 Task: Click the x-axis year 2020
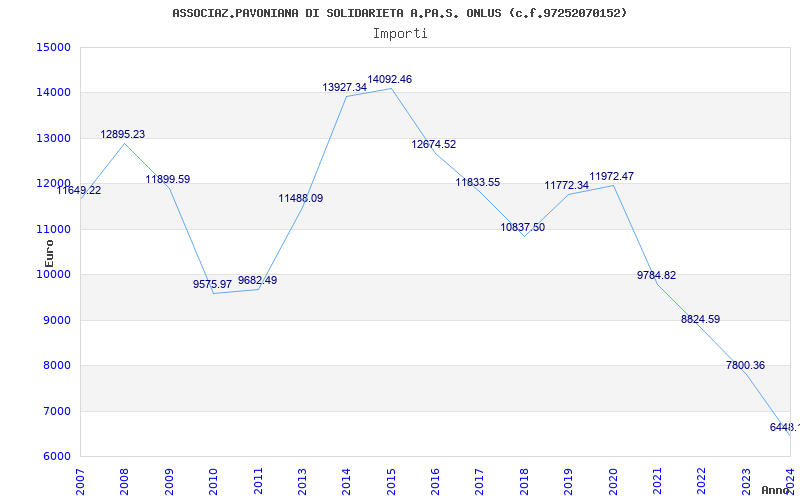click(x=613, y=481)
